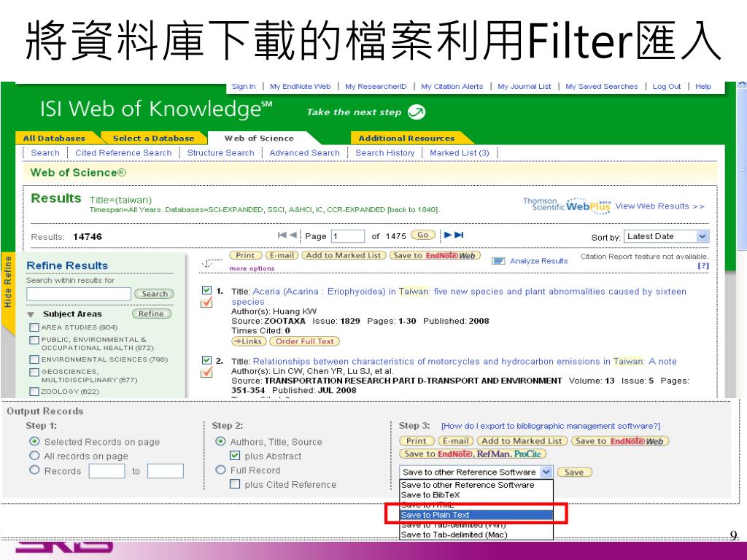The image size is (747, 560).
Task: Uncheck the checkbox for record 2
Action: coord(206,360)
